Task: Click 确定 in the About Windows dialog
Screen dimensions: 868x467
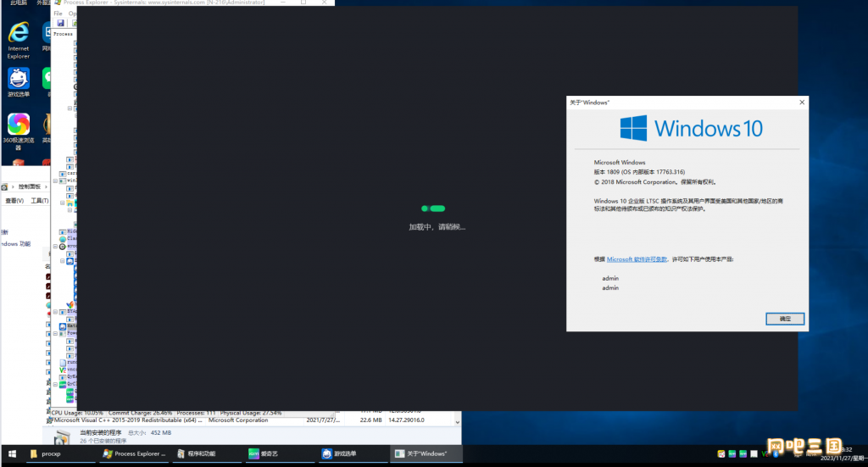Action: pyautogui.click(x=785, y=319)
